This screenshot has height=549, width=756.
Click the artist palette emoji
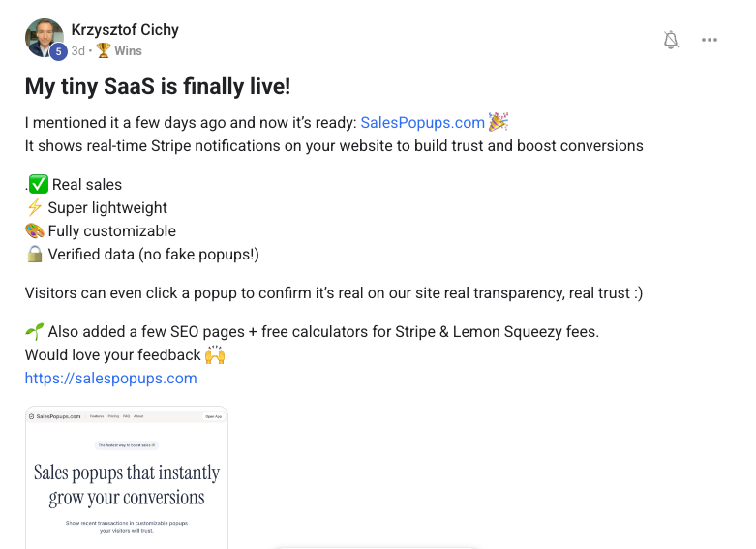click(x=35, y=230)
